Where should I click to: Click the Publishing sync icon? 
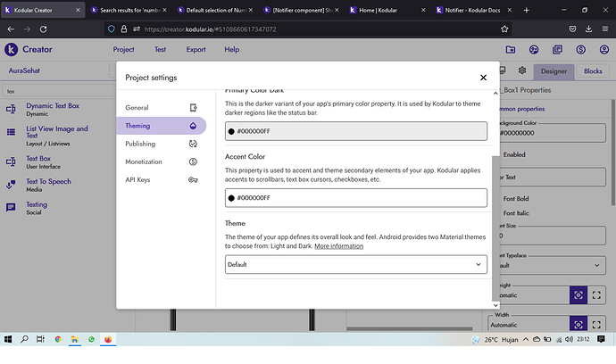(193, 144)
